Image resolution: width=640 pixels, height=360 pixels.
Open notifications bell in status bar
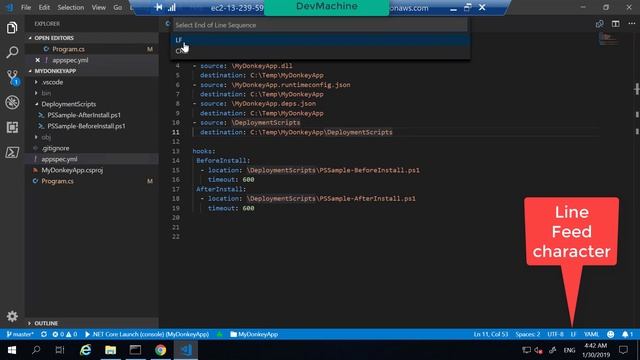(627, 334)
